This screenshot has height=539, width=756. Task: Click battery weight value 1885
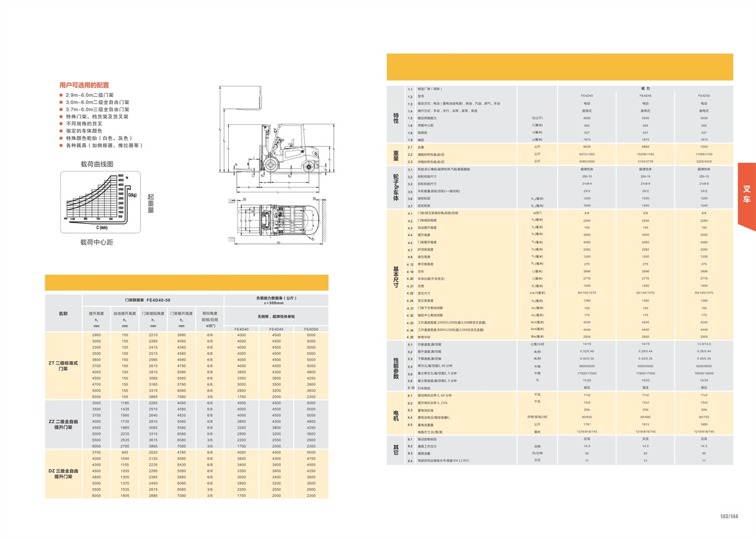704,424
